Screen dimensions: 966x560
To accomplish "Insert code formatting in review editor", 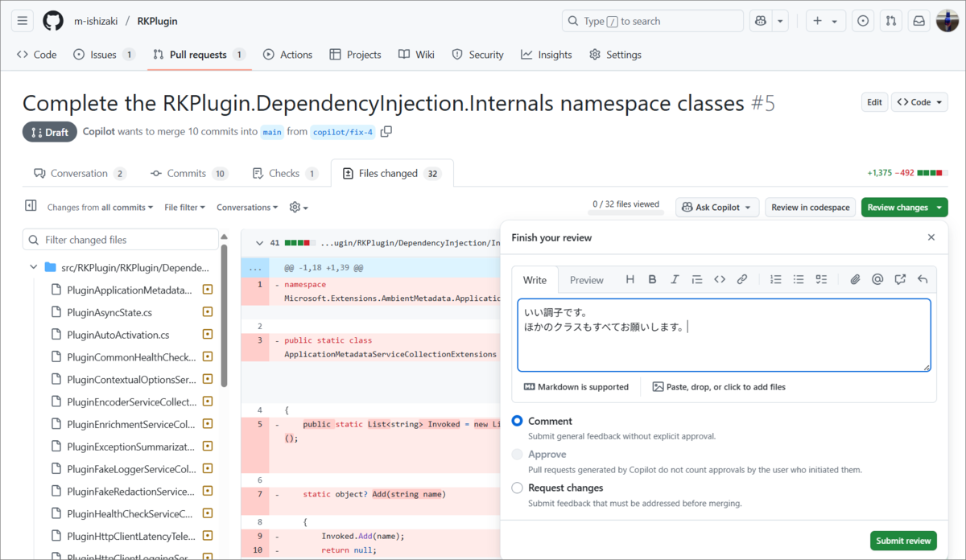I will [x=720, y=279].
